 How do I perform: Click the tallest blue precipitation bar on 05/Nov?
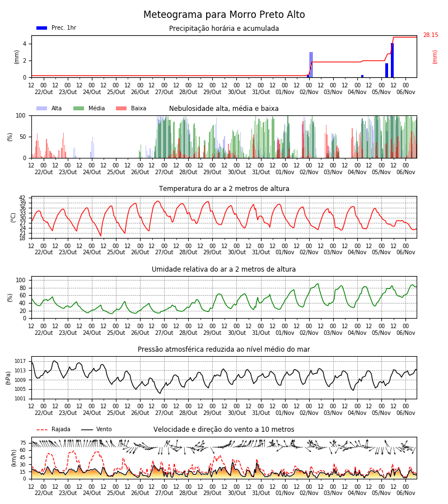point(392,60)
